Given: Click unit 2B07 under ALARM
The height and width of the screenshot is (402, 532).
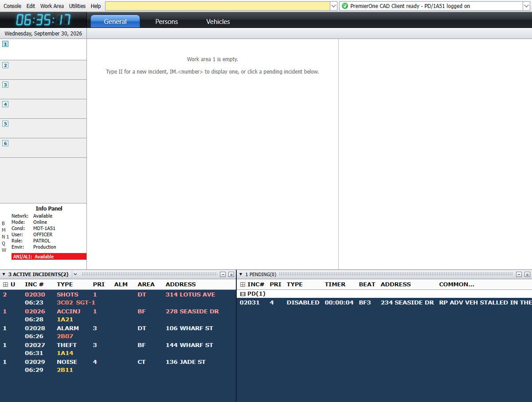Looking at the screenshot, I should point(65,336).
